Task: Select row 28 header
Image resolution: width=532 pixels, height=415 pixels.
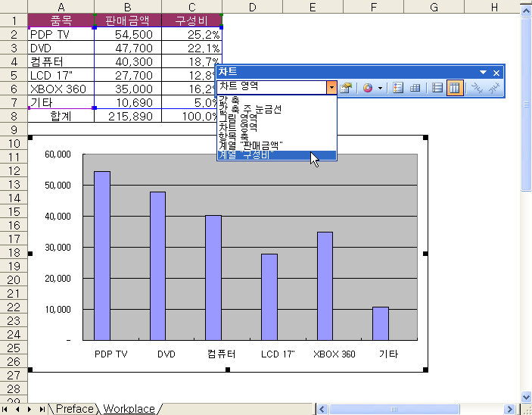Action: (x=14, y=388)
